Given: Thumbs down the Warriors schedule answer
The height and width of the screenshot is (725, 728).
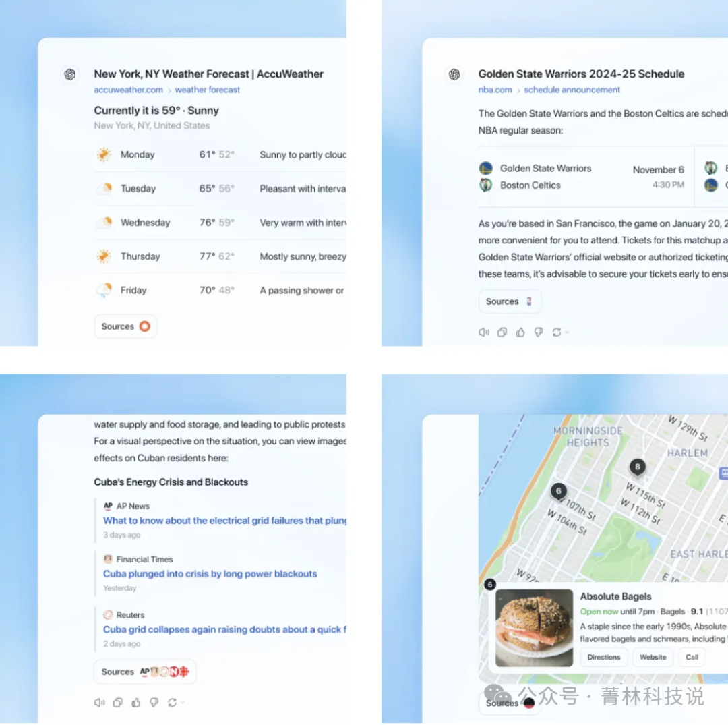Looking at the screenshot, I should [x=538, y=332].
